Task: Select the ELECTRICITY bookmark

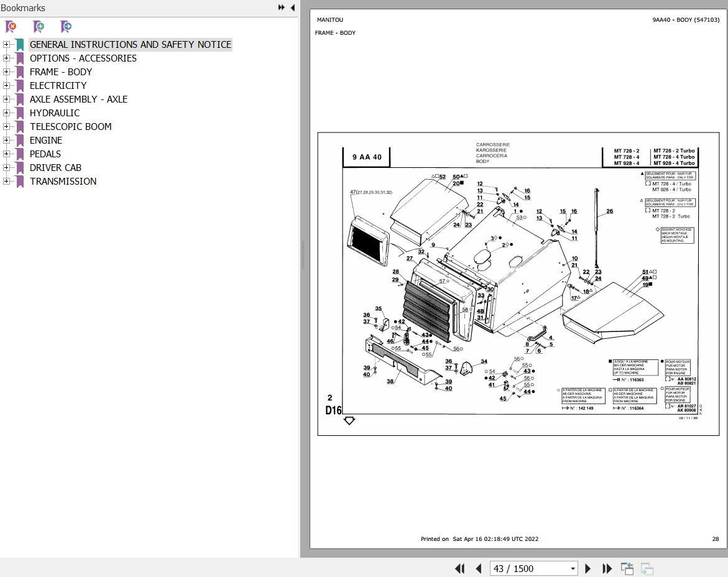Action: tap(58, 85)
